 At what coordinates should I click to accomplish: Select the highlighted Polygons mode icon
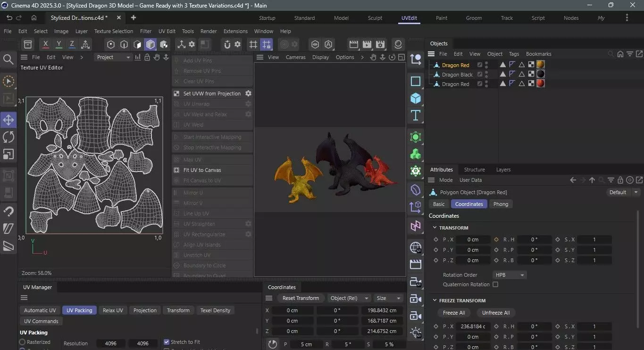click(x=151, y=44)
